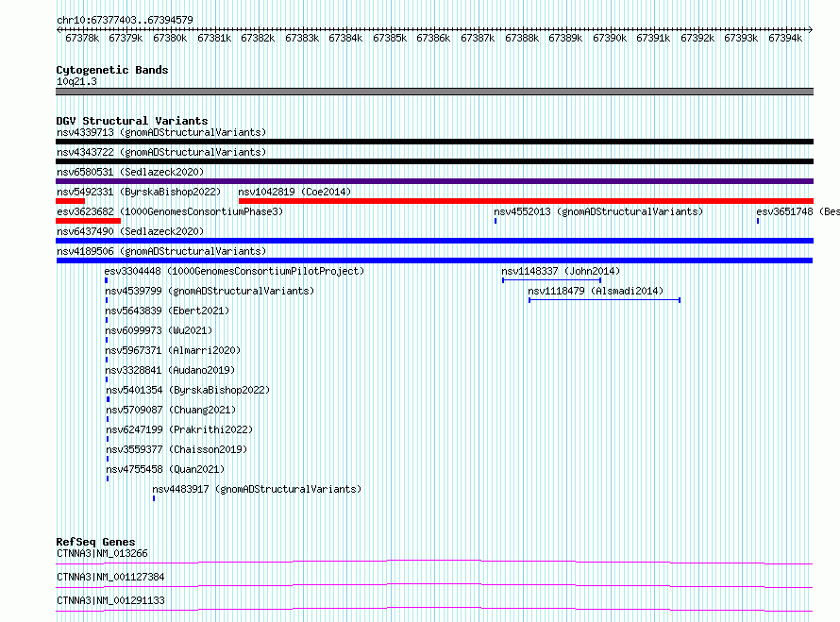Click nsv6437490 Sedlazeck2020 label
The height and width of the screenshot is (622, 840).
[130, 231]
